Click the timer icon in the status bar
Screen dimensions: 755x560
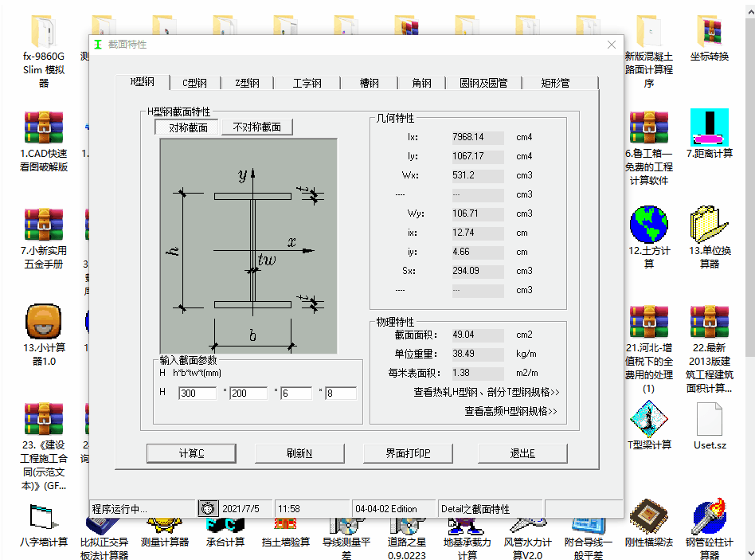point(208,508)
